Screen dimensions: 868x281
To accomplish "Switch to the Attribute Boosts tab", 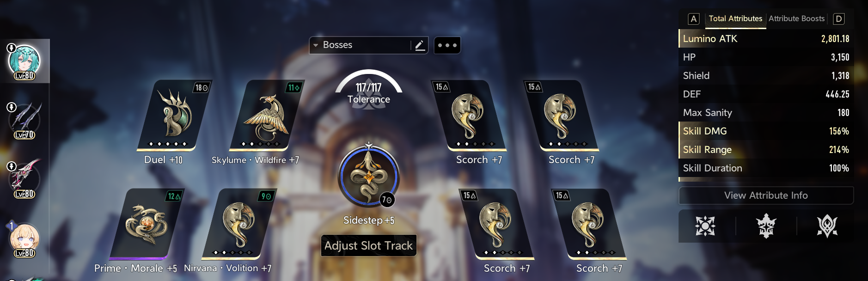I will [x=796, y=18].
